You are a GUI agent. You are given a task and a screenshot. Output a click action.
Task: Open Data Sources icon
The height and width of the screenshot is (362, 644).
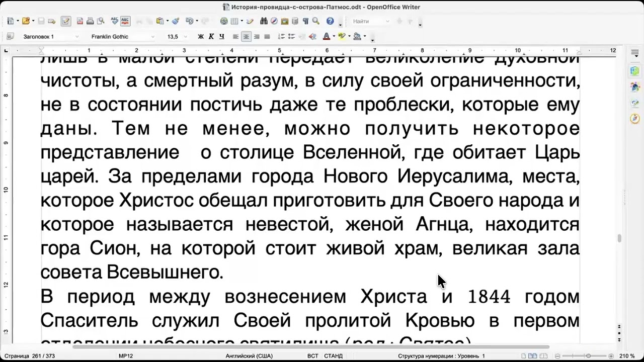[x=295, y=21]
